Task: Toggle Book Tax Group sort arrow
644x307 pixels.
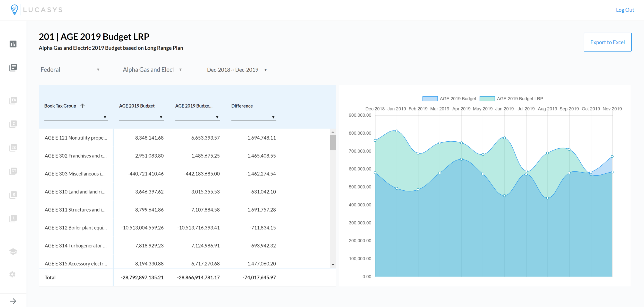Action: point(82,106)
